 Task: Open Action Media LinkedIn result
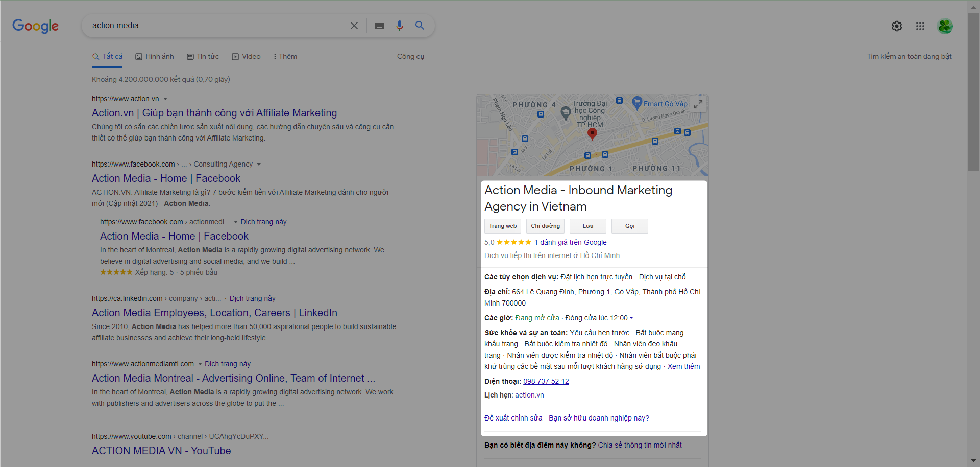214,313
